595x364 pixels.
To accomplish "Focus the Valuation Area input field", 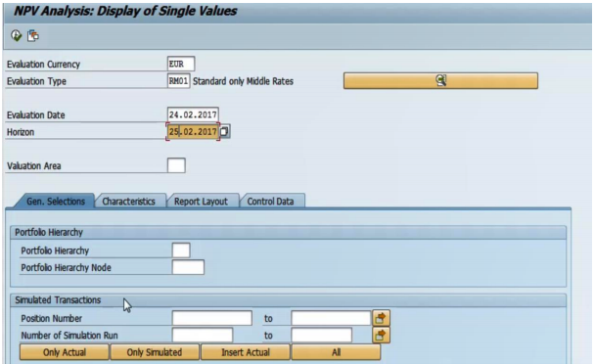I will click(176, 165).
